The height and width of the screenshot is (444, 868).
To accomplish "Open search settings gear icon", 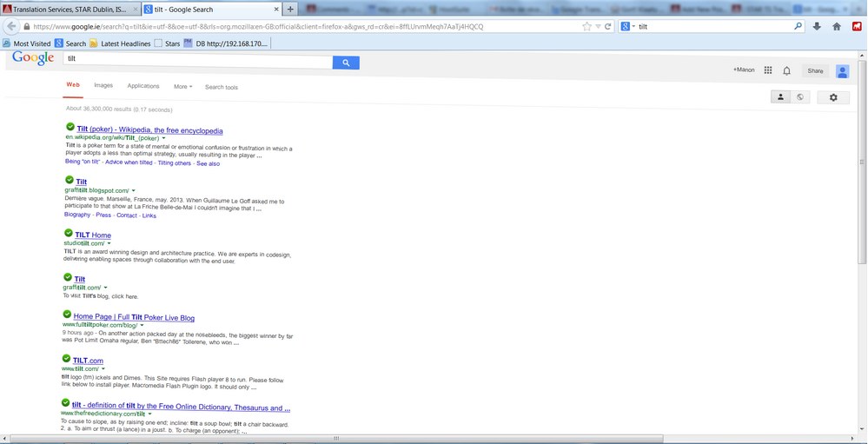I will click(x=833, y=97).
